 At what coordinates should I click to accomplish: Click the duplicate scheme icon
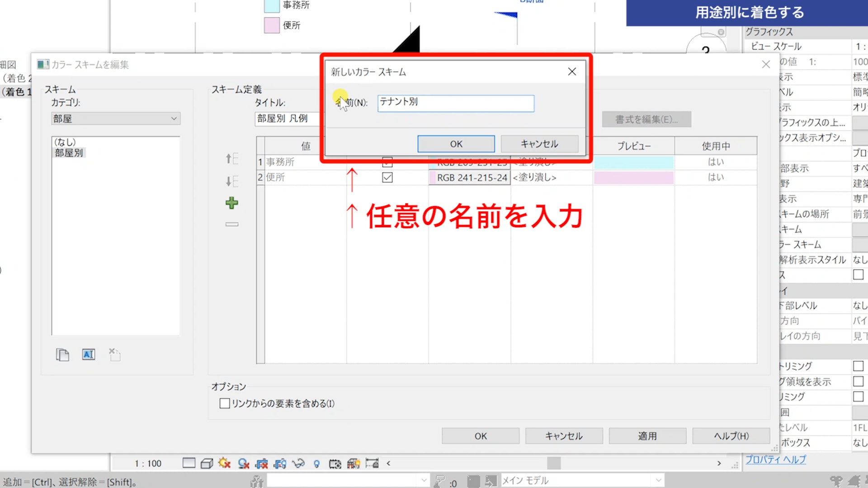pyautogui.click(x=62, y=355)
